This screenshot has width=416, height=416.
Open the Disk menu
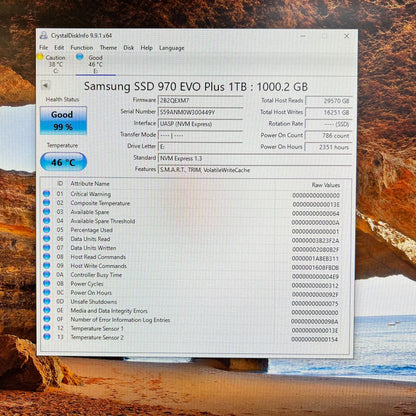(129, 48)
